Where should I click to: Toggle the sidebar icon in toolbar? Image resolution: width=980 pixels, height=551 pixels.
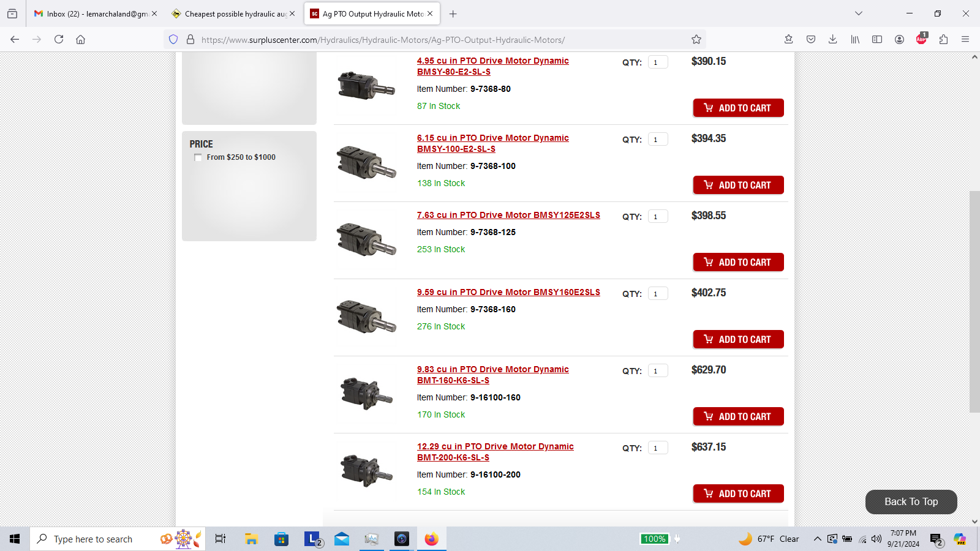(877, 39)
